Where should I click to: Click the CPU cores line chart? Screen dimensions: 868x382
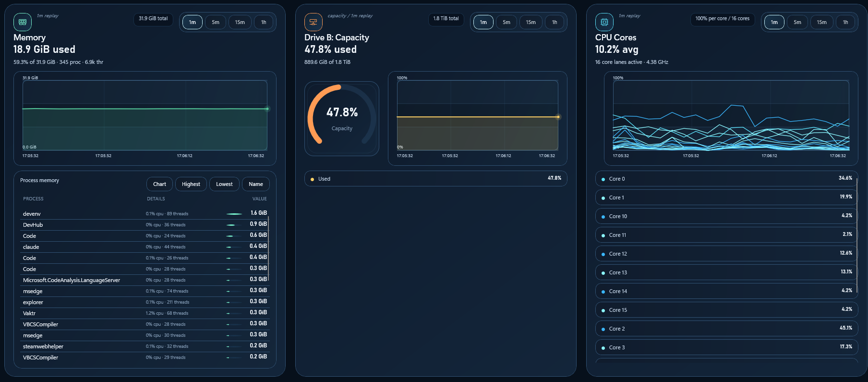point(731,115)
